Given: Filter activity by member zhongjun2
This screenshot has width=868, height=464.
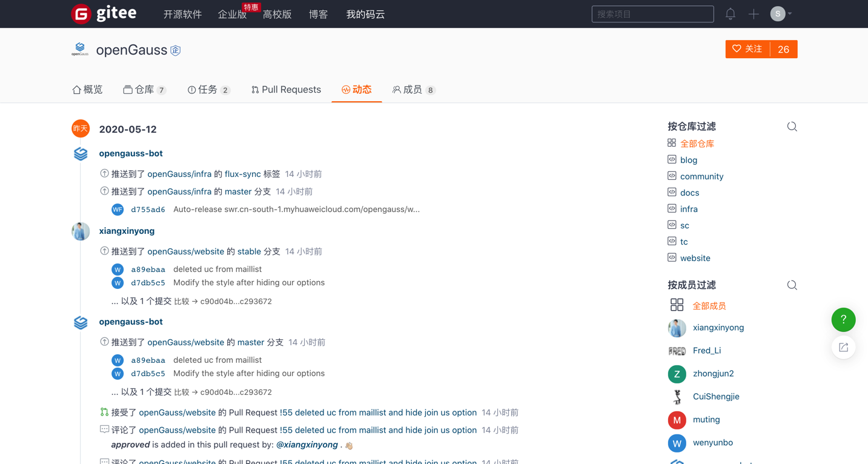Looking at the screenshot, I should coord(713,374).
